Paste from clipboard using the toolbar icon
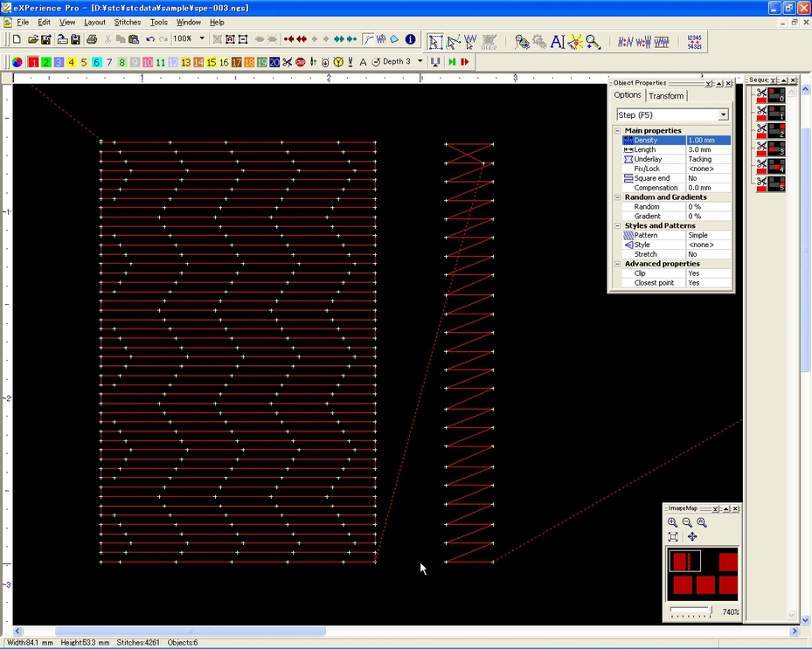The width and height of the screenshot is (812, 649). point(134,39)
